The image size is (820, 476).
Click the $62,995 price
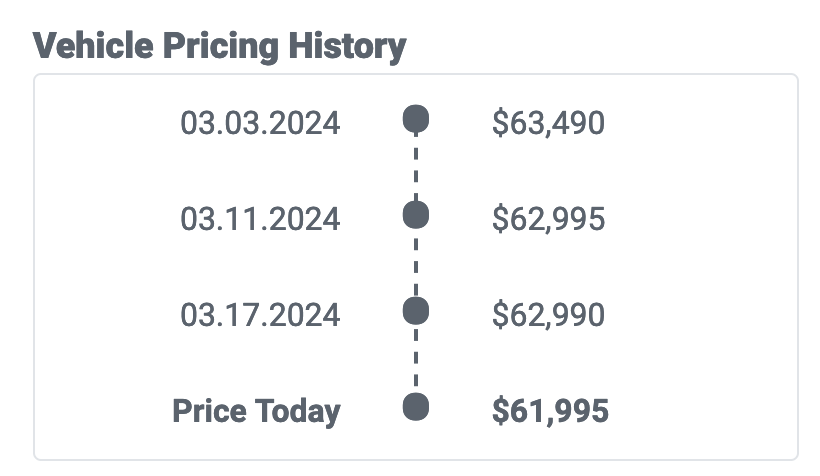(549, 219)
